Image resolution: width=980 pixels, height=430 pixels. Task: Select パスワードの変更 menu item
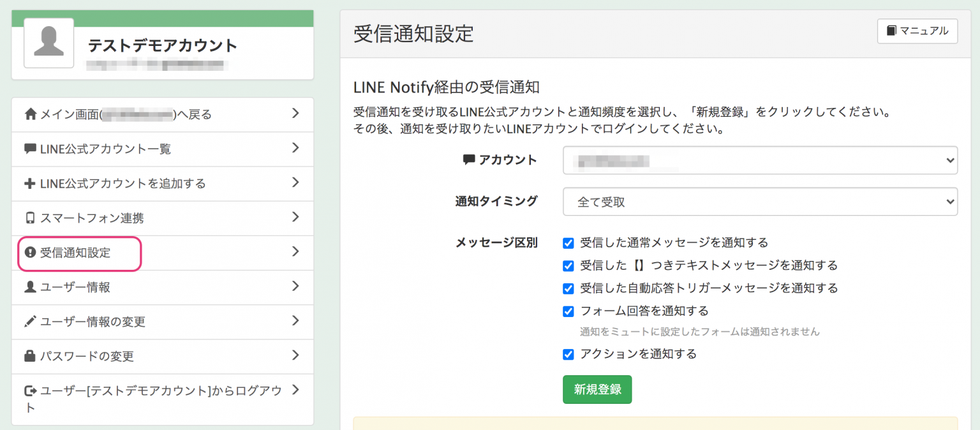point(163,356)
